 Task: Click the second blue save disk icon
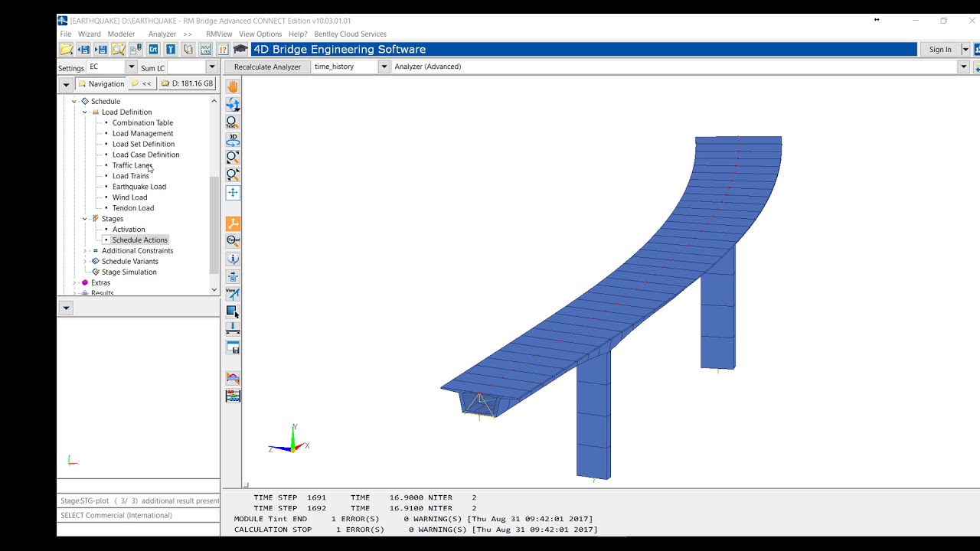coord(101,50)
